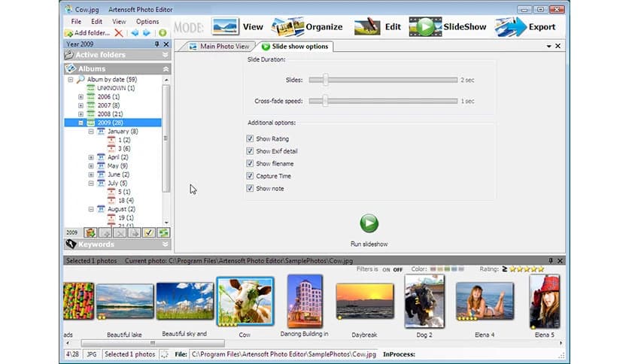Select the 18 (4) day entry
629x364 pixels.
(126, 201)
